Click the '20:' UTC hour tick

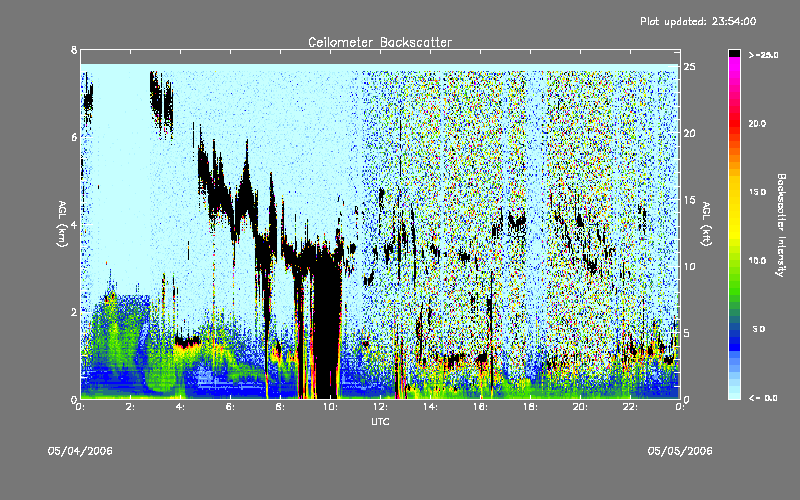tap(580, 407)
